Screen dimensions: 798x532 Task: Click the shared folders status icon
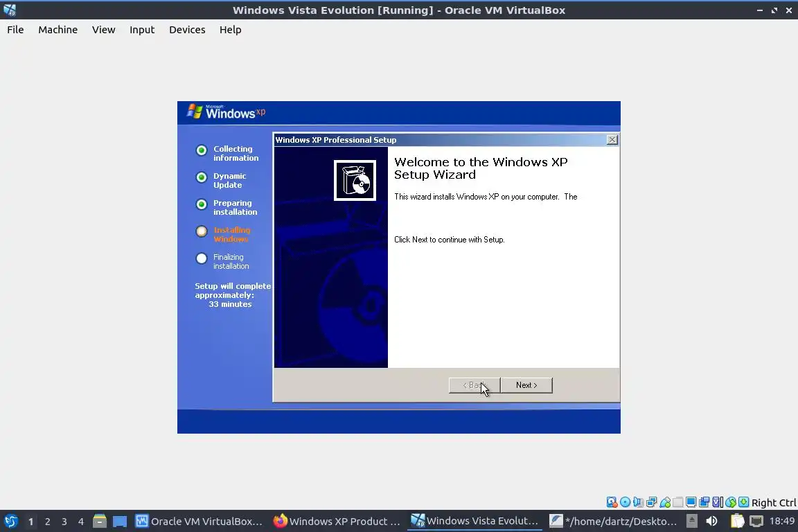(x=678, y=502)
